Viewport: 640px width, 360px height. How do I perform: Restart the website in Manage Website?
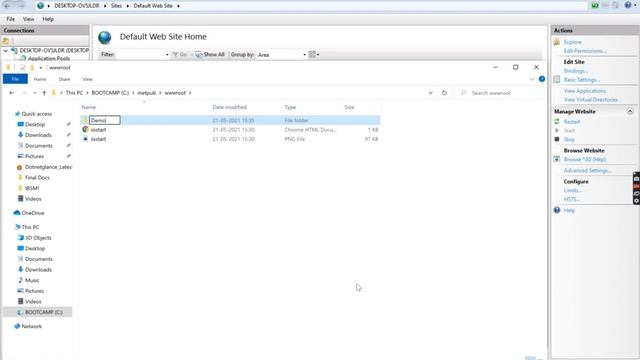click(x=571, y=122)
